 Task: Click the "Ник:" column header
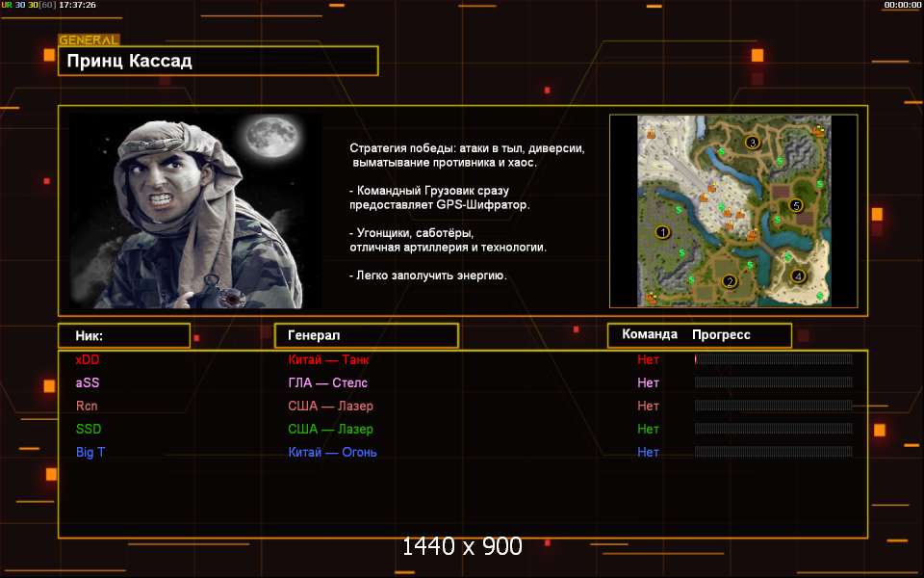(123, 335)
